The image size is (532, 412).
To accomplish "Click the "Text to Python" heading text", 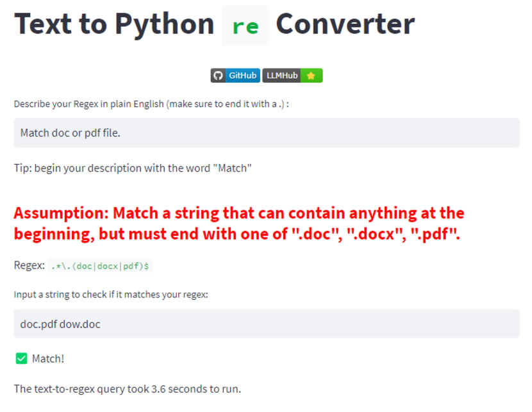I will (114, 24).
